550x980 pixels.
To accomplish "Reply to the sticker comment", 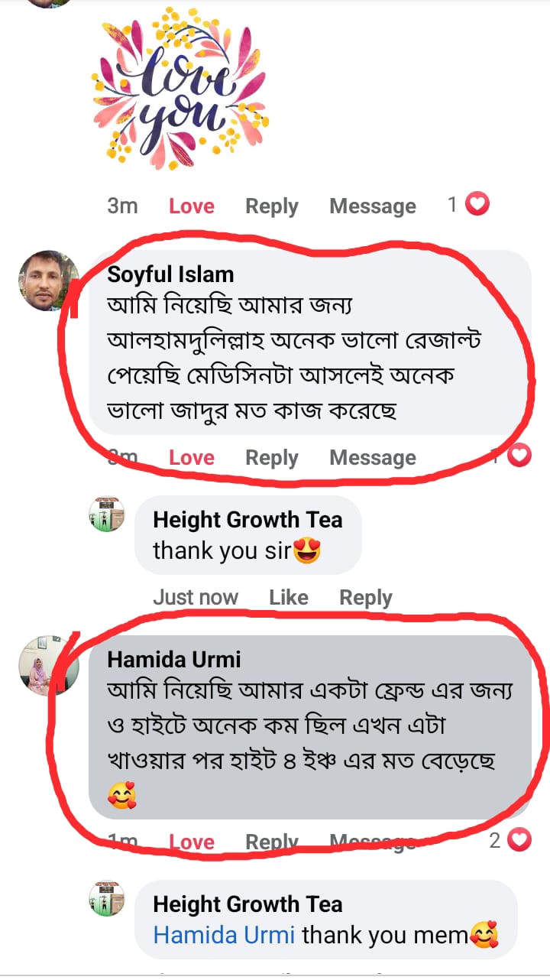I will [x=271, y=206].
